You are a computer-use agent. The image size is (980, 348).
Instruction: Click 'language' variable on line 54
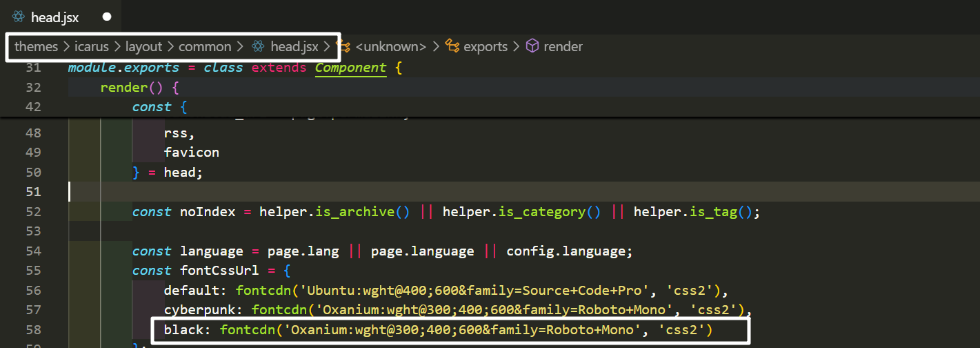click(x=212, y=251)
